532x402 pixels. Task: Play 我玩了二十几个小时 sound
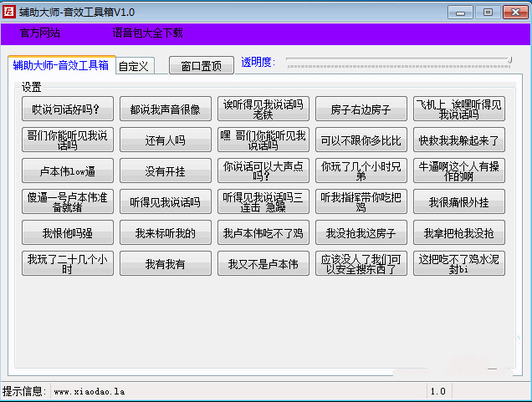click(x=68, y=263)
